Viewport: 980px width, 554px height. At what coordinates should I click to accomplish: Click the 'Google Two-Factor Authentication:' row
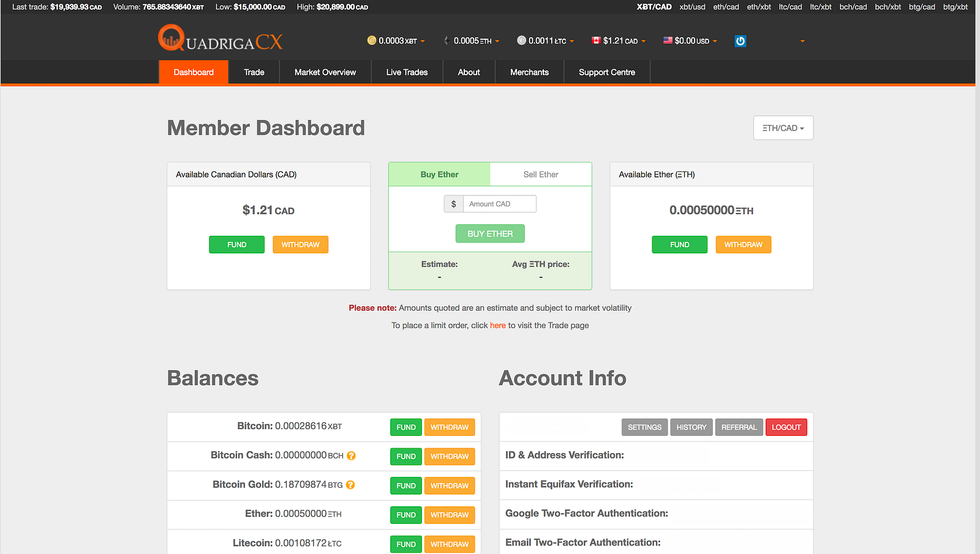point(656,514)
